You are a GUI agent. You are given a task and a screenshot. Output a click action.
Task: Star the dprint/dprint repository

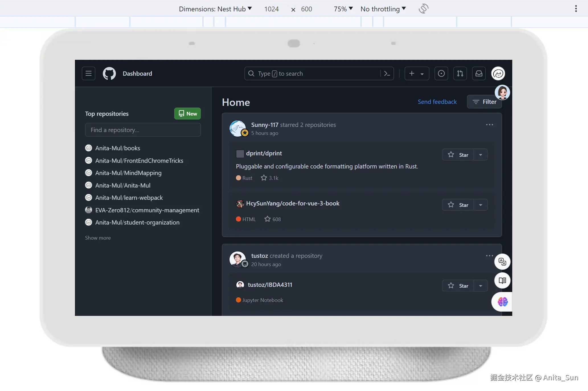click(x=458, y=155)
